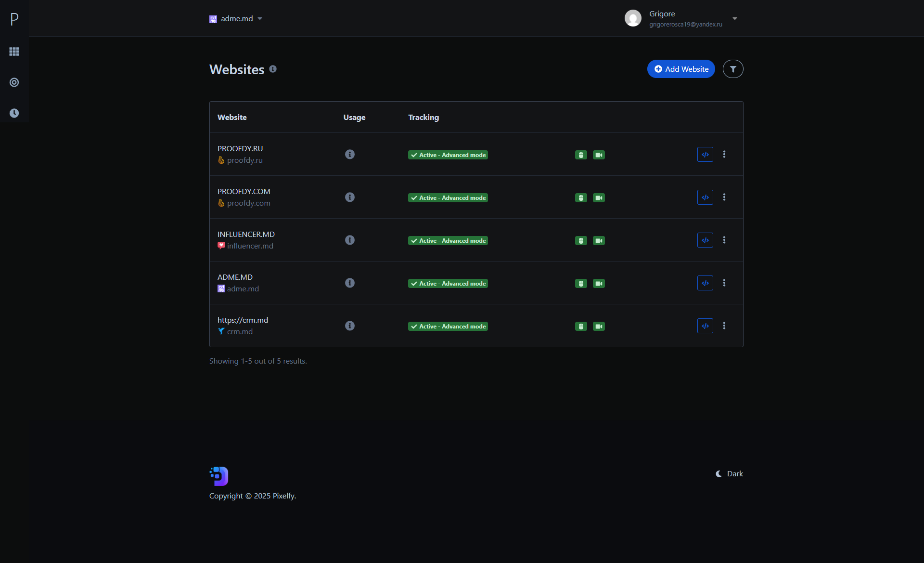Click the Pixelfy logo in the footer
The image size is (924, 563).
pos(219,476)
